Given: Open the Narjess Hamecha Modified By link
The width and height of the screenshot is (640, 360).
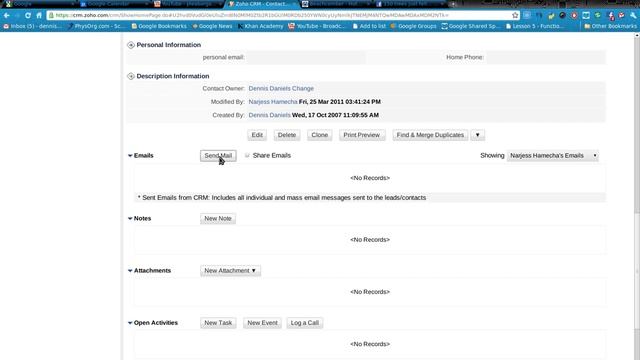Looking at the screenshot, I should pyautogui.click(x=273, y=102).
